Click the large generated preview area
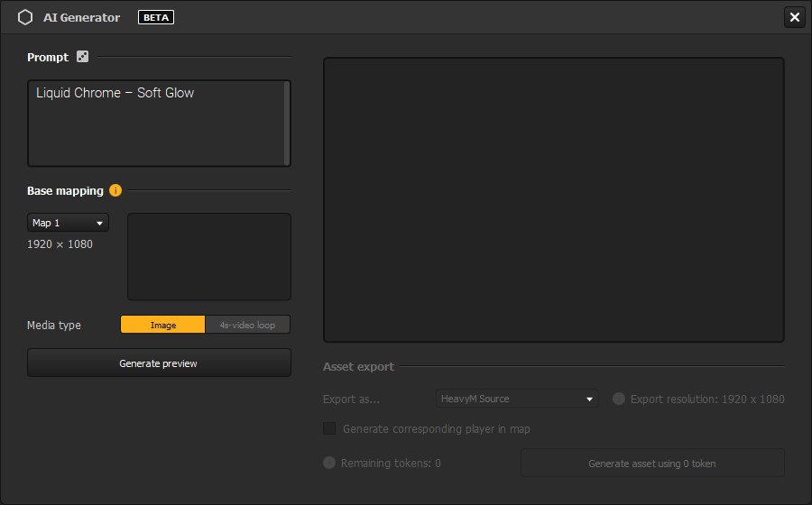Screen dimensions: 812x505 [553, 200]
